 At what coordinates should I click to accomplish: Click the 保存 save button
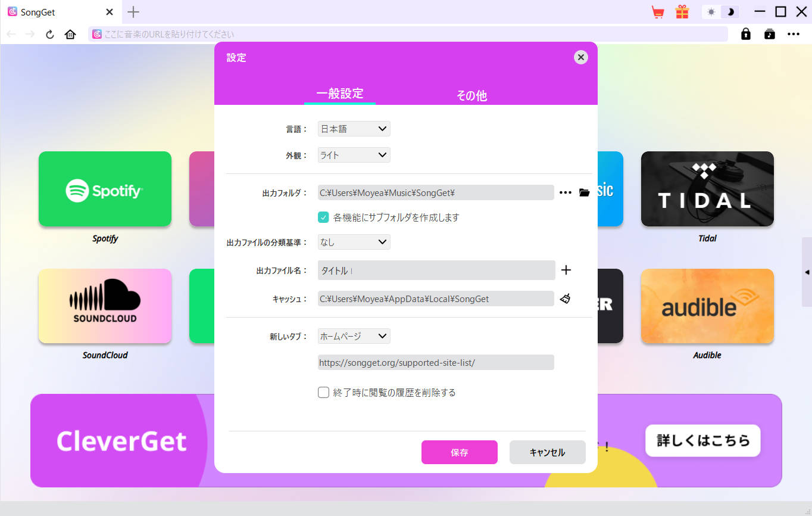coord(459,452)
